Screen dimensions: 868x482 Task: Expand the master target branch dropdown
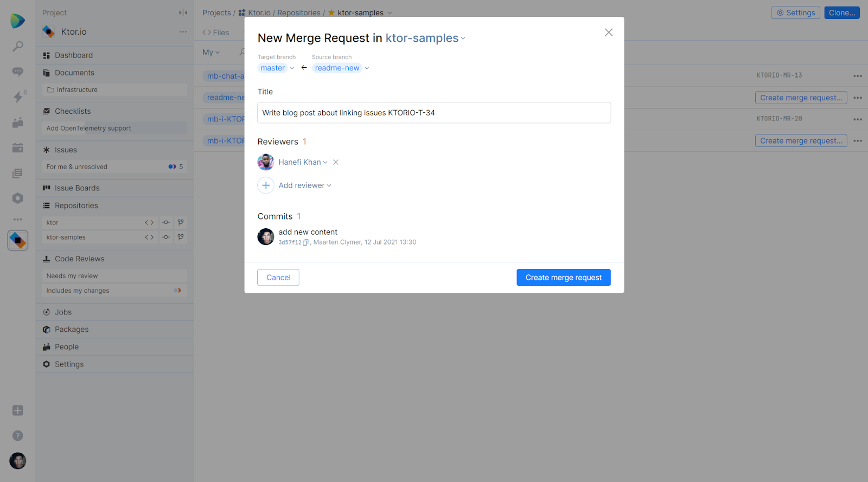tap(292, 68)
